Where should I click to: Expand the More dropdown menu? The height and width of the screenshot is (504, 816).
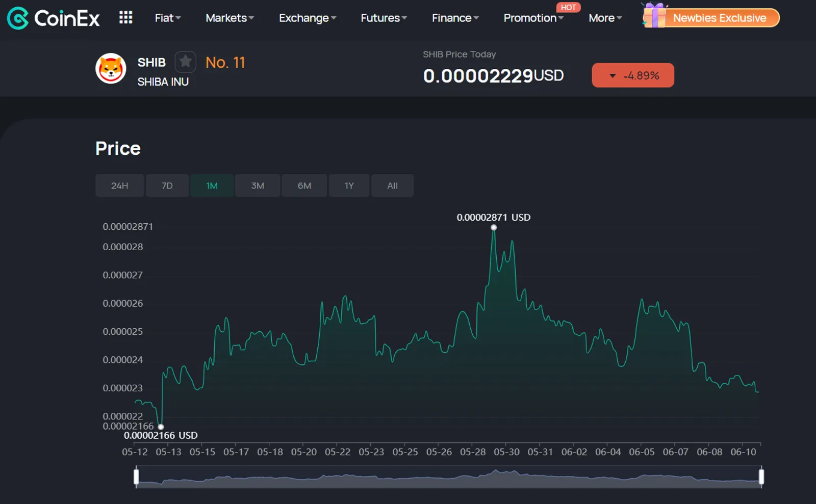coord(605,18)
